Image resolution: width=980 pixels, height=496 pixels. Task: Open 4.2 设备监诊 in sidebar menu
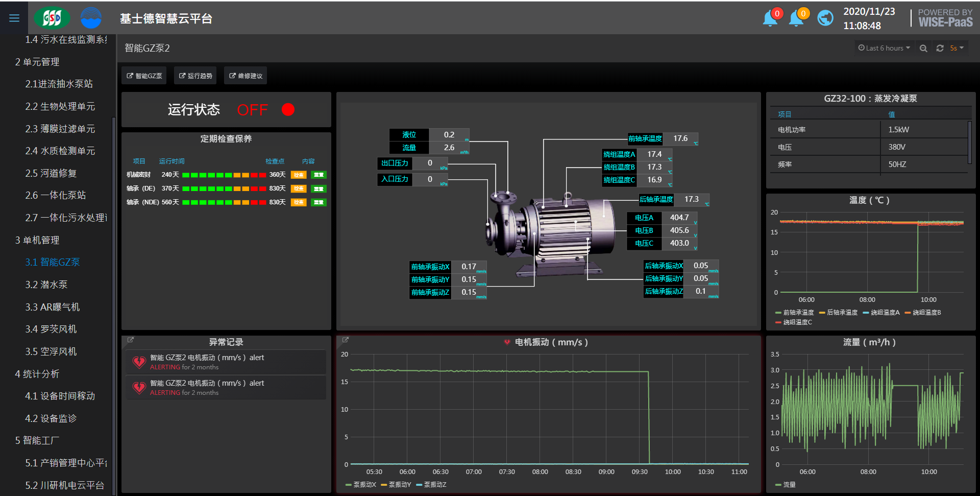51,418
